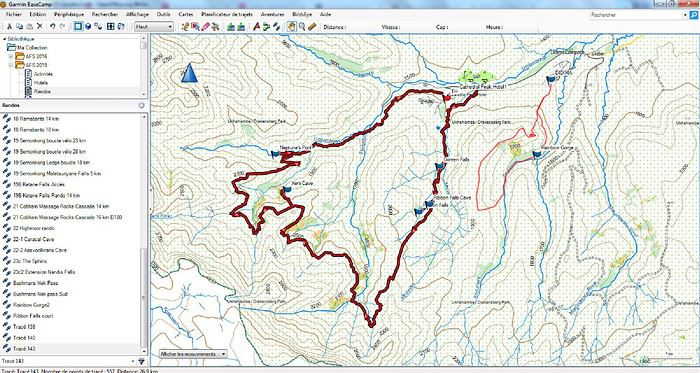Expand the AFS 2016 folder
Screen dimensions: 700x373
(x=11, y=57)
